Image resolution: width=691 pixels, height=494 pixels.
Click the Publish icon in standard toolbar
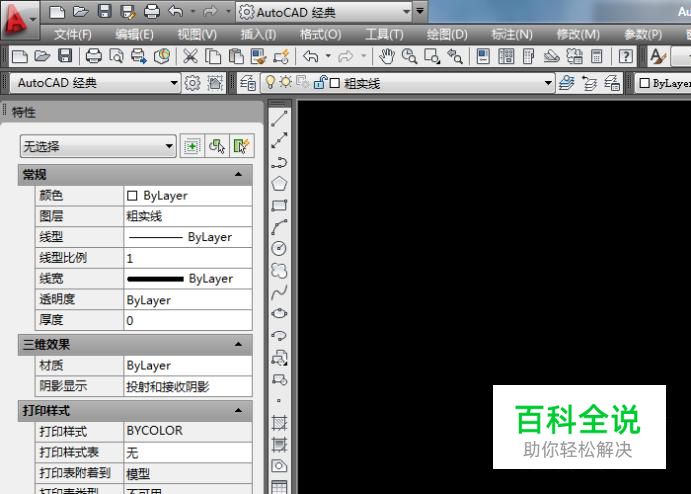139,56
